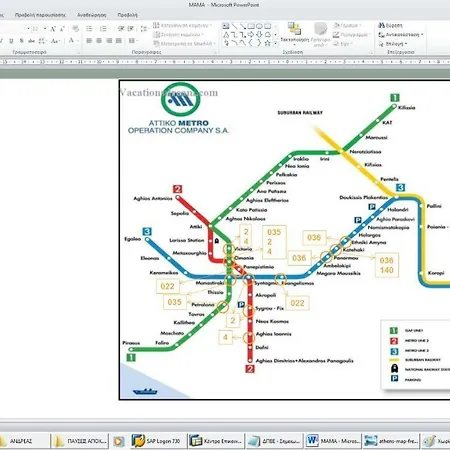
Task: Open the align text dropdown
Action: [178, 35]
